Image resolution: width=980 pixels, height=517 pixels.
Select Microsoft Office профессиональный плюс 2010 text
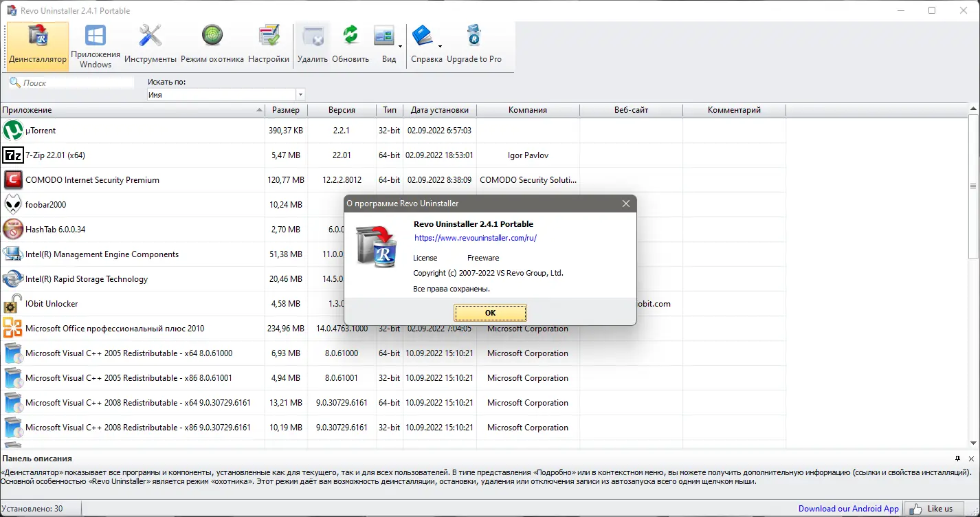tap(115, 329)
